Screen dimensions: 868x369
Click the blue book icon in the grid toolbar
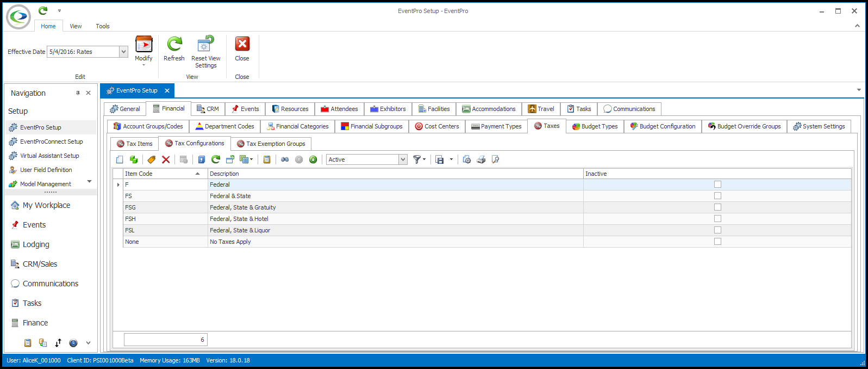pos(201,159)
